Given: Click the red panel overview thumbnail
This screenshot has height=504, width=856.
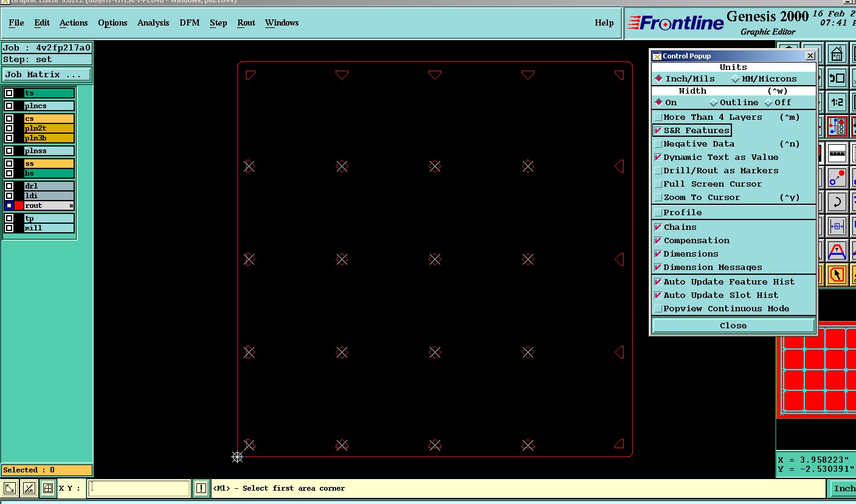Looking at the screenshot, I should pos(816,371).
